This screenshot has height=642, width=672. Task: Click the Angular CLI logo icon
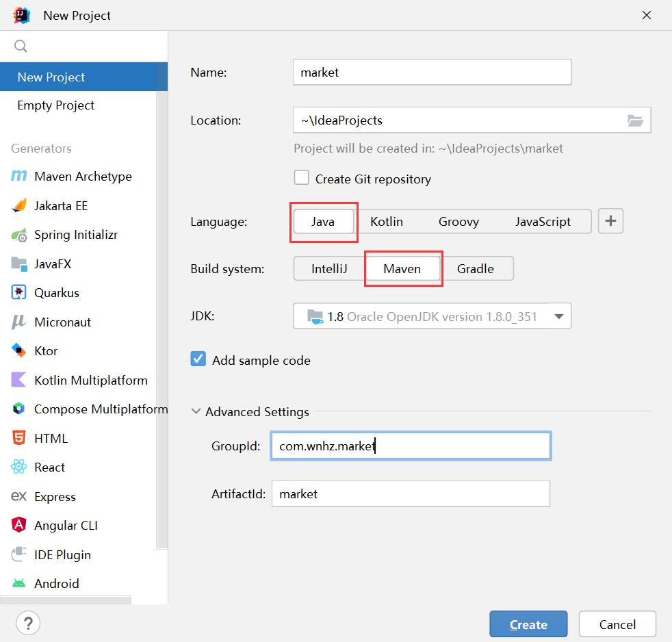[19, 525]
